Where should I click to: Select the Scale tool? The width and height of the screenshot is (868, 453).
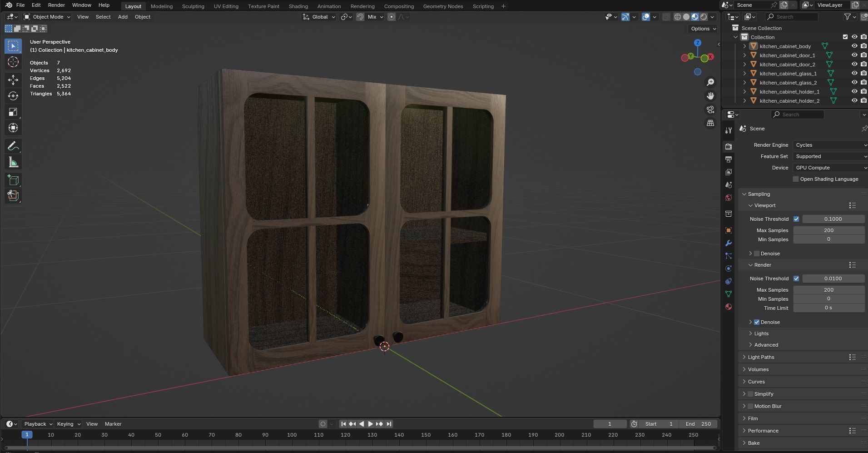click(13, 112)
